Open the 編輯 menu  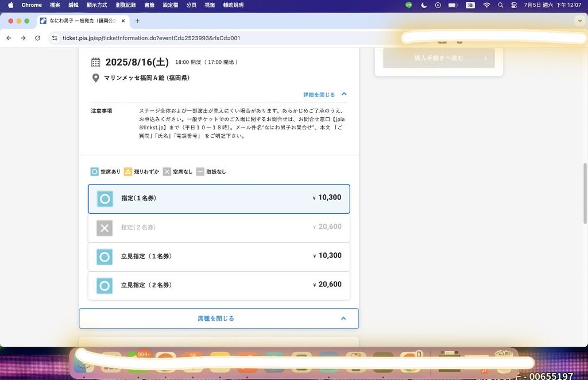coord(73,5)
